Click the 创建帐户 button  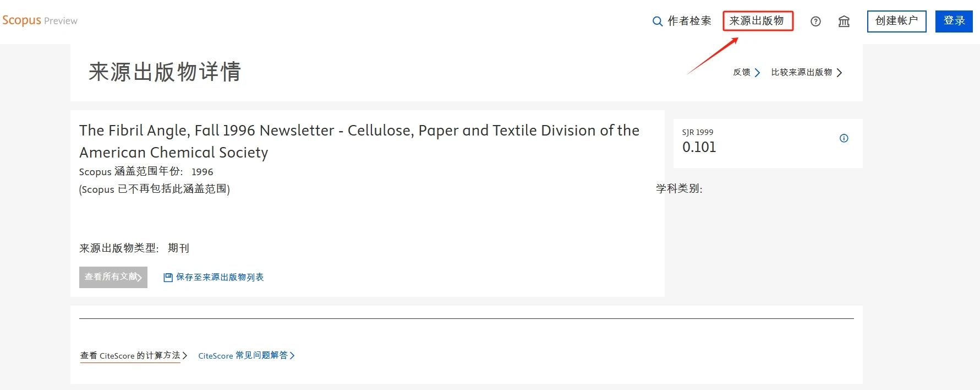tap(896, 21)
